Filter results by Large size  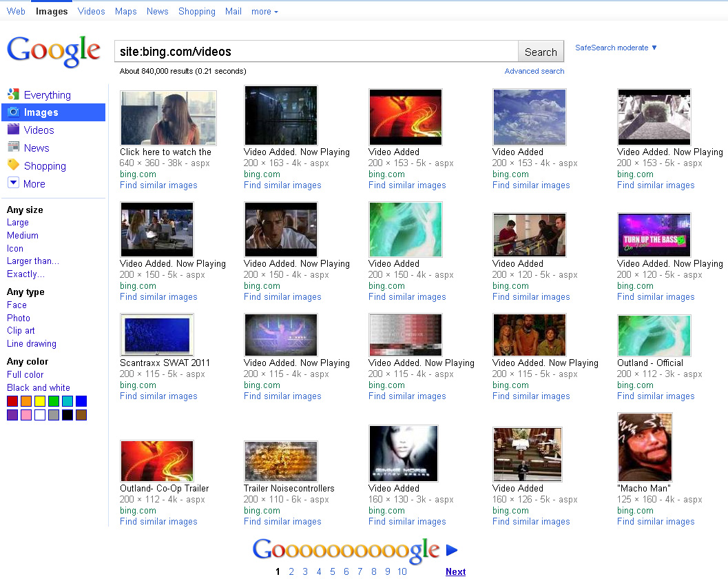coord(18,223)
